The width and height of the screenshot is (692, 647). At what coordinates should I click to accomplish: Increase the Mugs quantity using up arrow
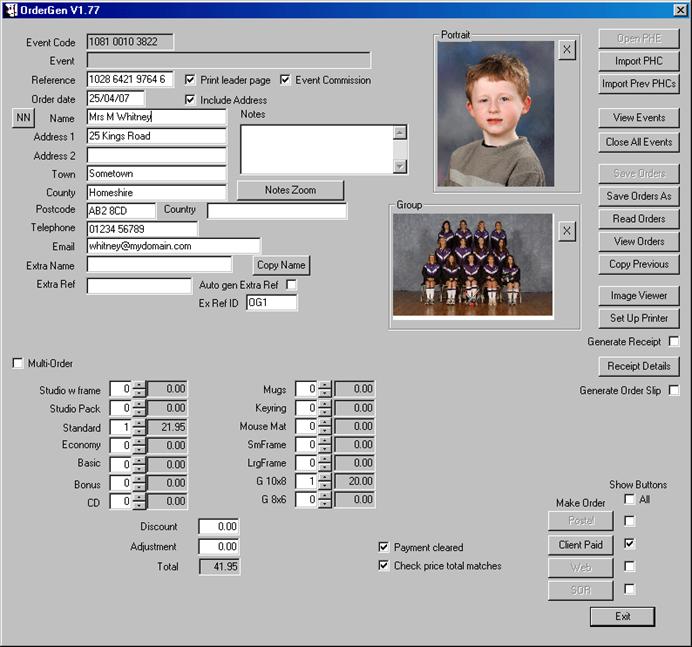pyautogui.click(x=325, y=384)
